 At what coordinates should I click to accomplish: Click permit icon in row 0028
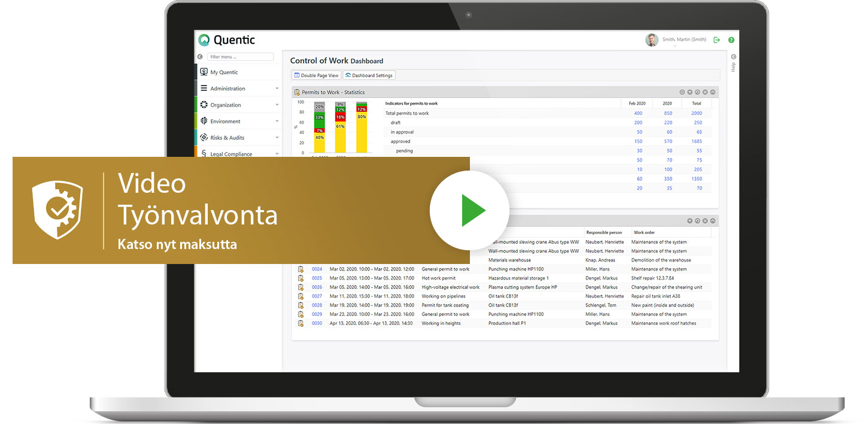pos(301,305)
